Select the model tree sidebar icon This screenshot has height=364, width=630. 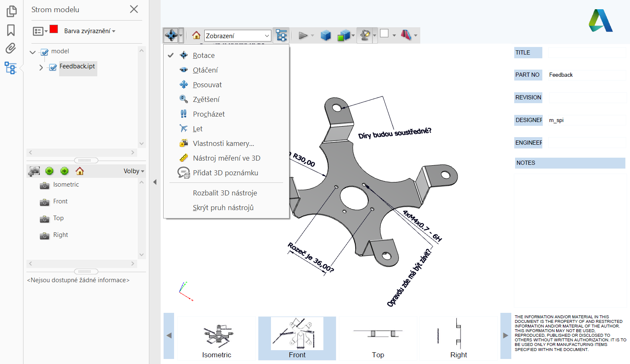tap(10, 68)
